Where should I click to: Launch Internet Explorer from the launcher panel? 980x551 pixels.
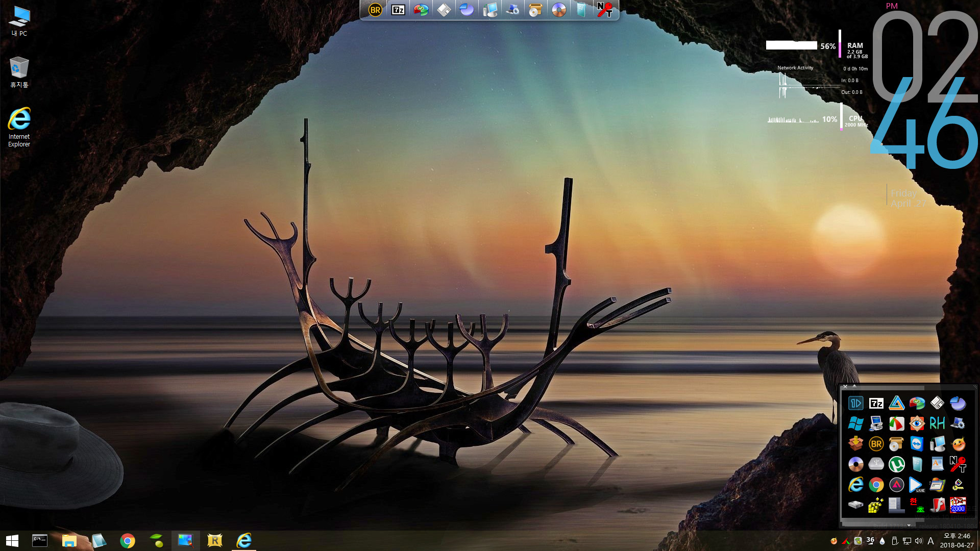pos(856,485)
